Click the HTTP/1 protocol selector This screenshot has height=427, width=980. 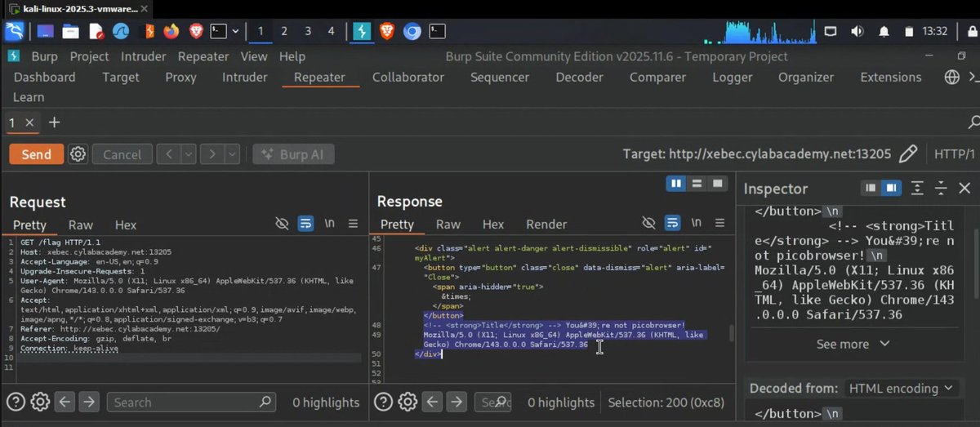coord(954,153)
